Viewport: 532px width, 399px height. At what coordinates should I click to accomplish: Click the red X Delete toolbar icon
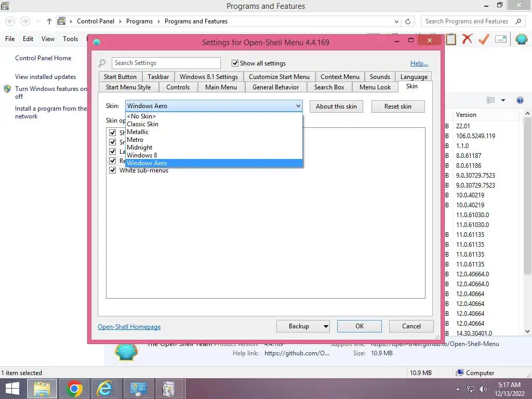467,39
